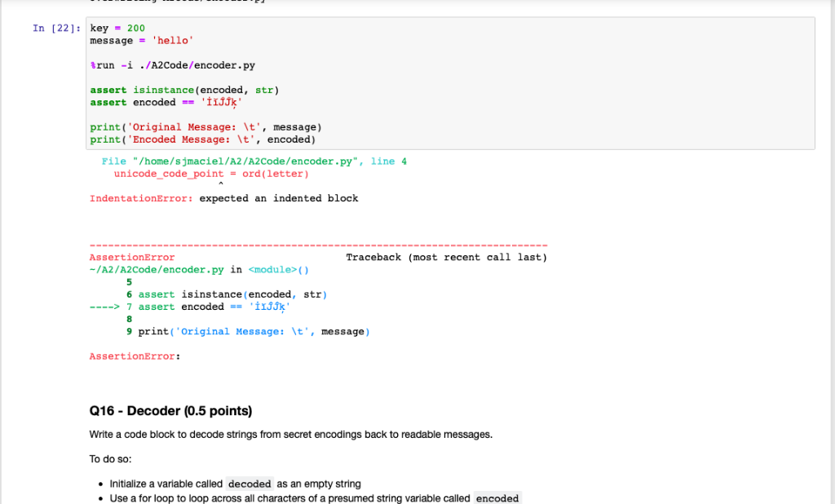Click the "Write a code block to decode strings" paragraph
Image resolution: width=835 pixels, height=504 pixels.
click(291, 435)
